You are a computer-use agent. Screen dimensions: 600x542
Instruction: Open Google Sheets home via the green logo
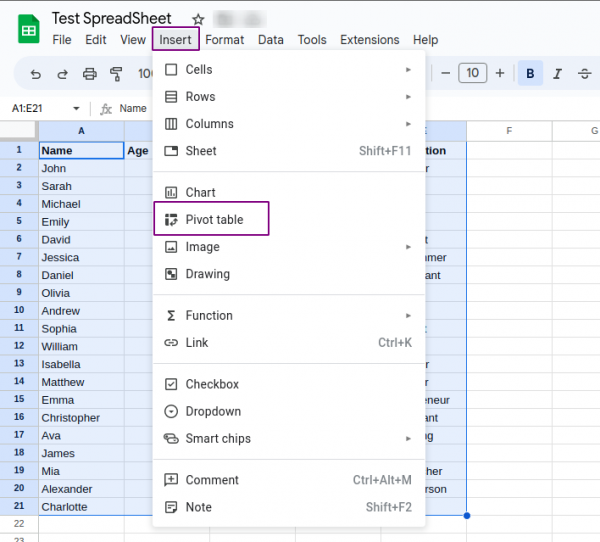tap(29, 29)
